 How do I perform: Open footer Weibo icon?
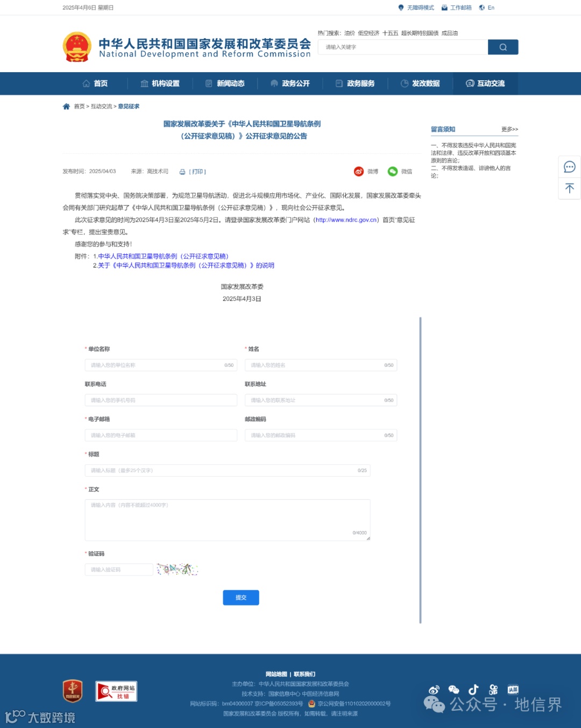pyautogui.click(x=434, y=690)
